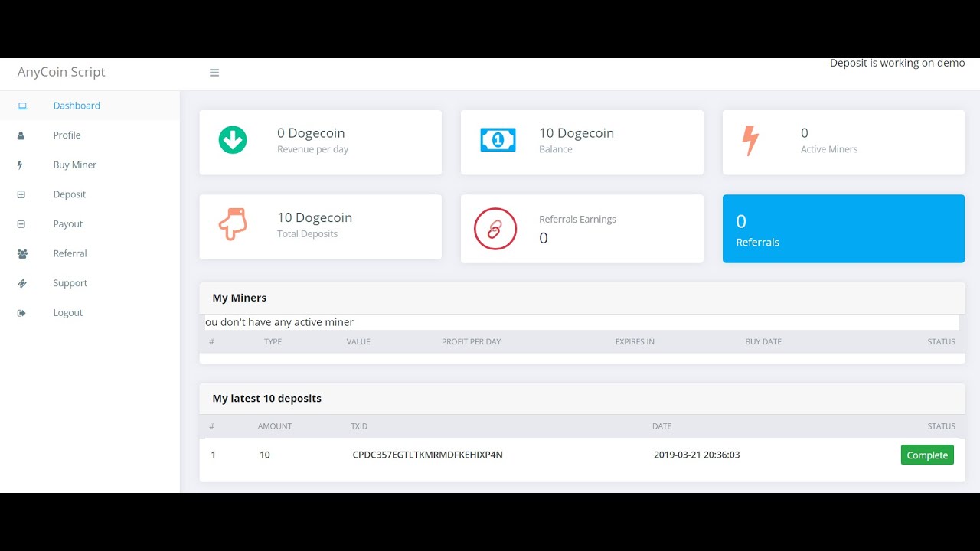Click the BUY DATE column header

[x=763, y=341]
